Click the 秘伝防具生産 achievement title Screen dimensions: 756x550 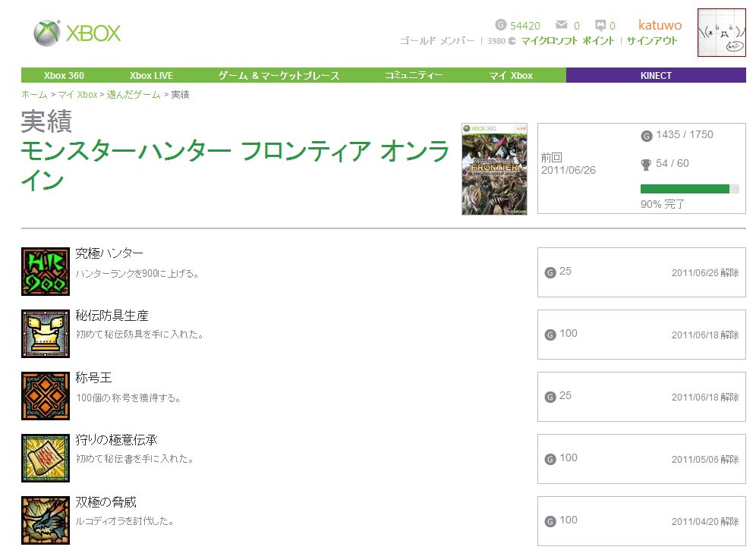click(112, 316)
